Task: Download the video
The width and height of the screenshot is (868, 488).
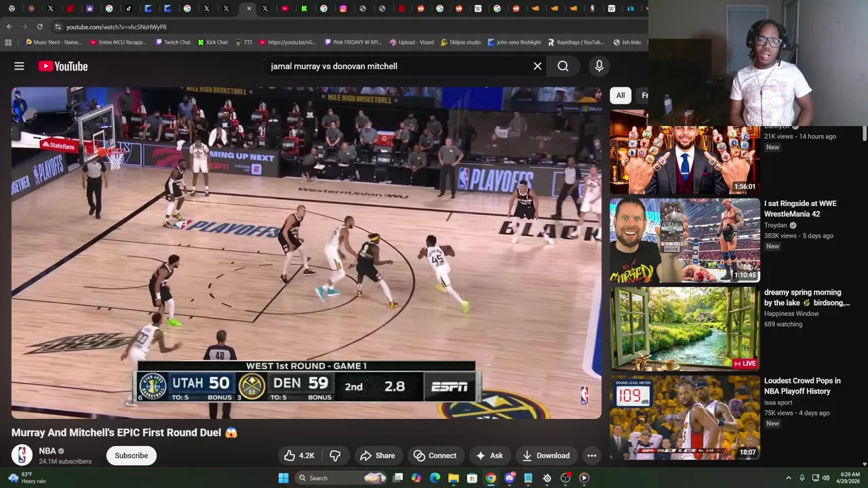Action: (546, 455)
